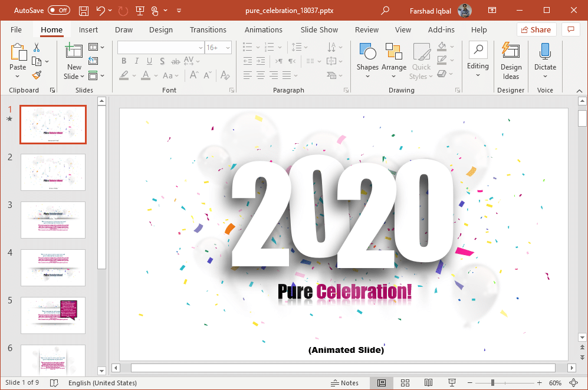Click the Share button
The image size is (588, 390).
coord(536,30)
